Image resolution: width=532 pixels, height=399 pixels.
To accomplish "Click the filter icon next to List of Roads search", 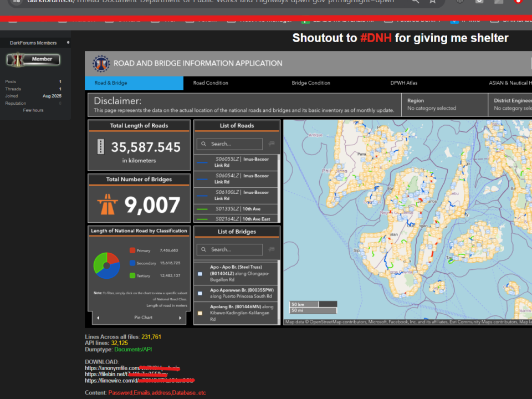I will [272, 144].
